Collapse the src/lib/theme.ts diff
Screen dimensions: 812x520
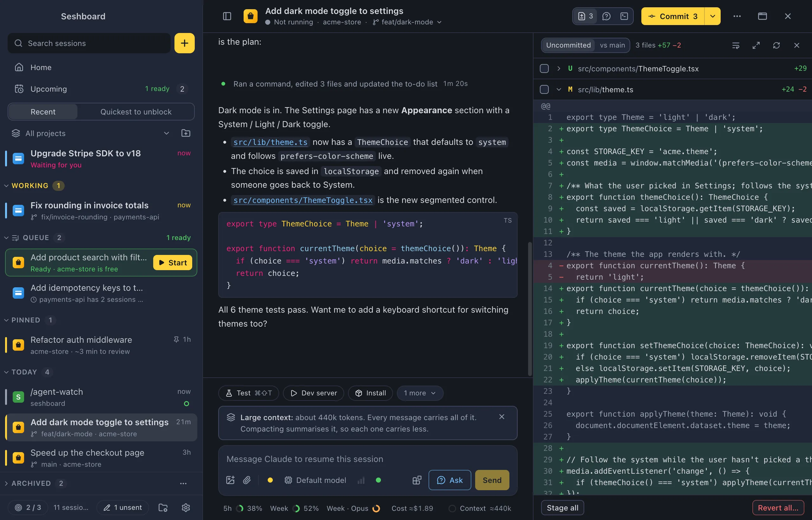[x=559, y=89]
